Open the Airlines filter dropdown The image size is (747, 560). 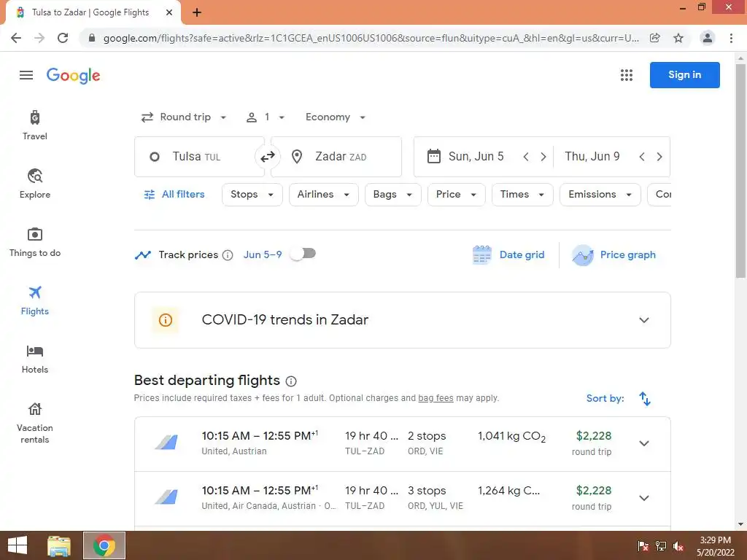coord(323,194)
